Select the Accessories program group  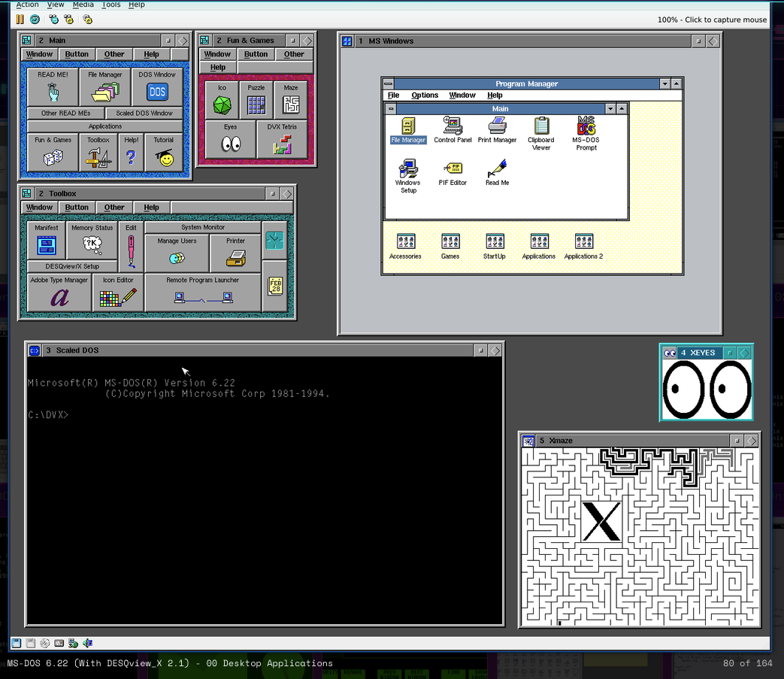point(405,247)
